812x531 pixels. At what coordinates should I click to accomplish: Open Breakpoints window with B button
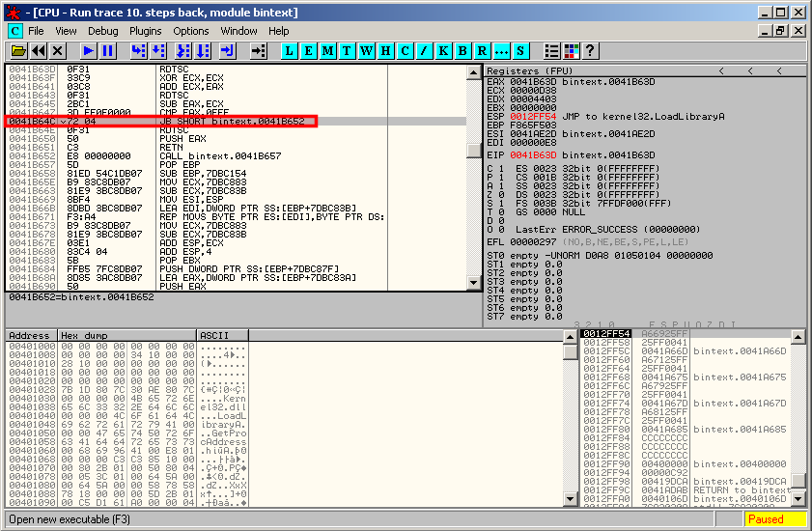coord(463,50)
